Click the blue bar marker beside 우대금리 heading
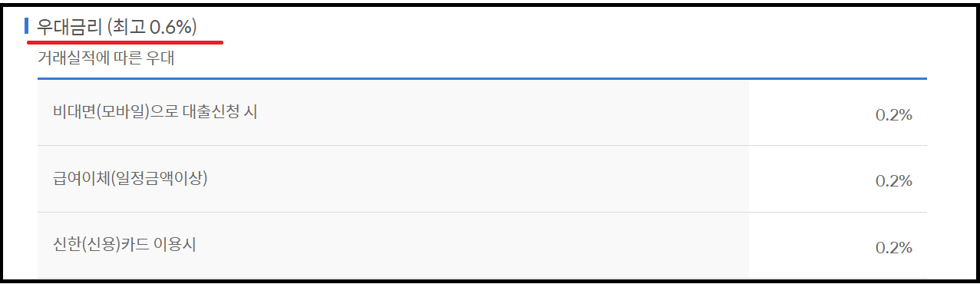 coord(27,26)
